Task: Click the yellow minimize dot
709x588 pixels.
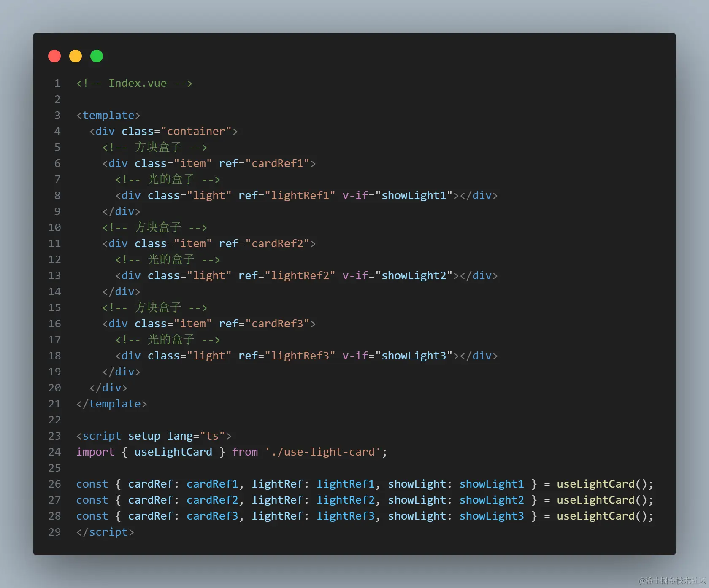Action: coord(76,56)
